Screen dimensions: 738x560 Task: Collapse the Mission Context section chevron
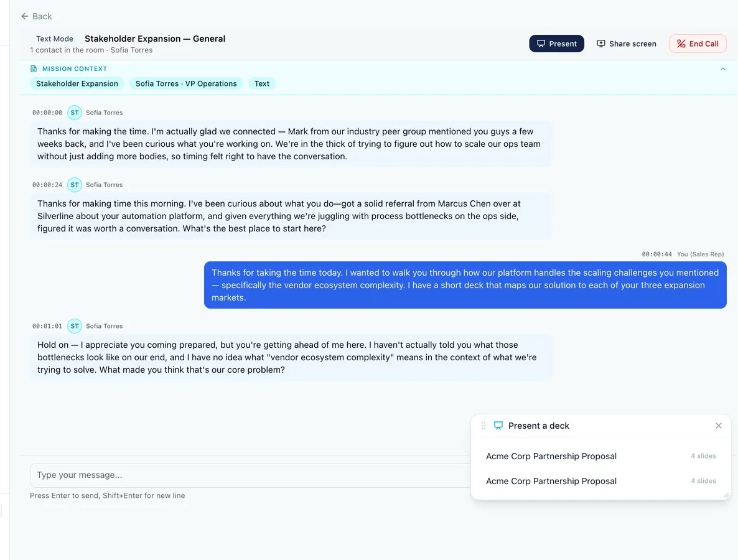pos(723,68)
